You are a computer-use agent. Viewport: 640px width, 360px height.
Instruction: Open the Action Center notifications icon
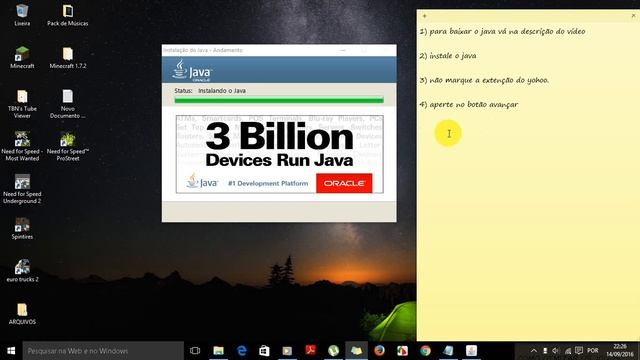click(x=579, y=351)
